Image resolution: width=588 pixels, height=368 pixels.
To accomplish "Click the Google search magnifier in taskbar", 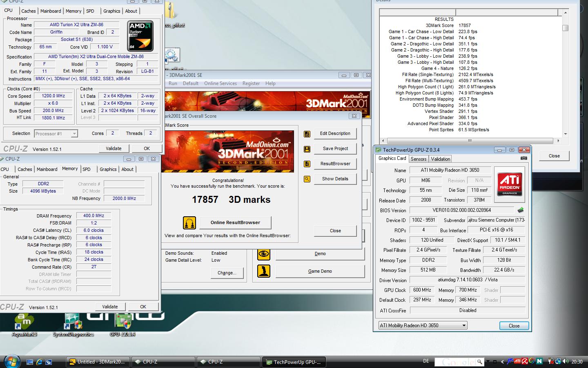I will [480, 362].
